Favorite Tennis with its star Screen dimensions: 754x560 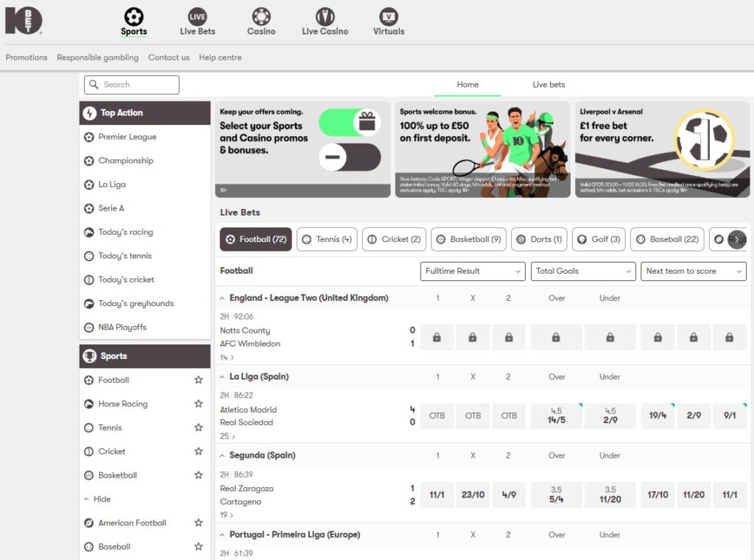199,428
